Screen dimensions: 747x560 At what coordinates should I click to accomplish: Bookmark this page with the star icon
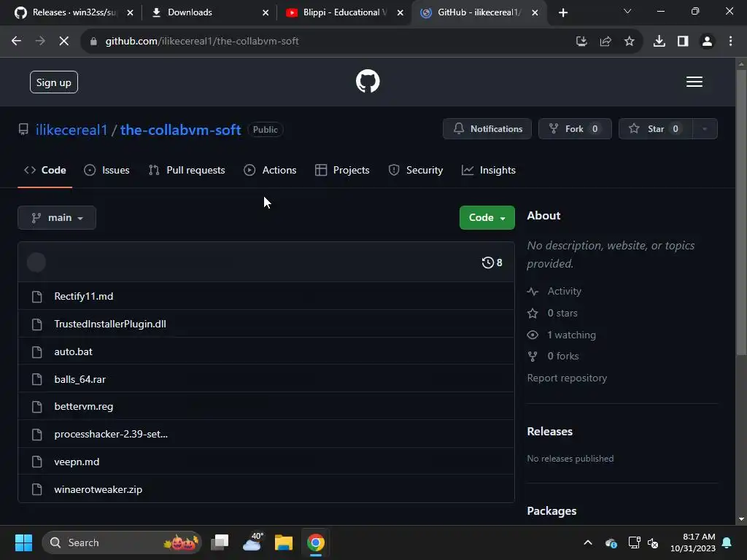(630, 41)
